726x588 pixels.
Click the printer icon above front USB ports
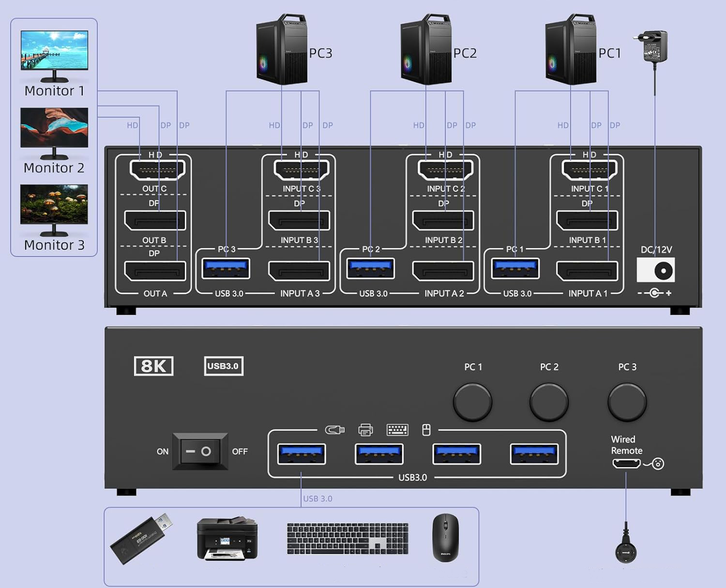(x=365, y=430)
